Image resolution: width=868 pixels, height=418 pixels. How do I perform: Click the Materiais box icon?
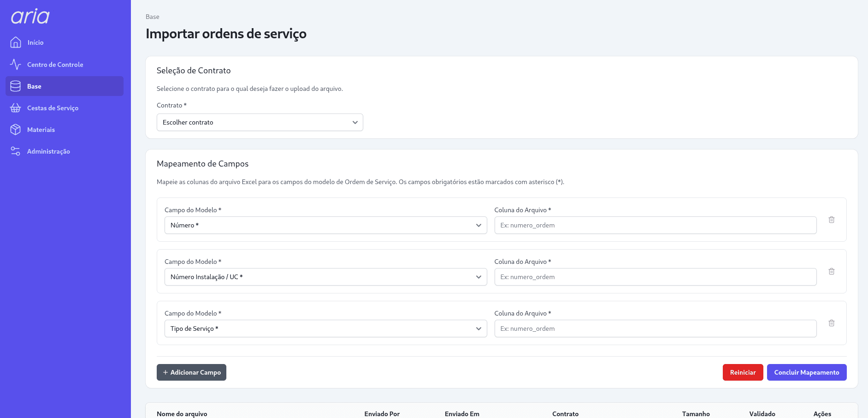(16, 130)
